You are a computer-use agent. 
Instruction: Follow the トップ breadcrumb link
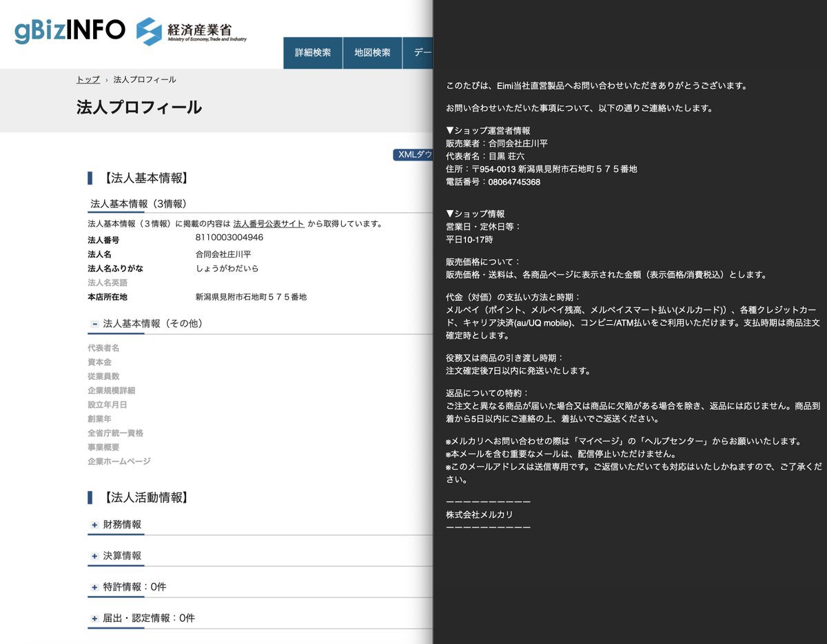(x=88, y=80)
